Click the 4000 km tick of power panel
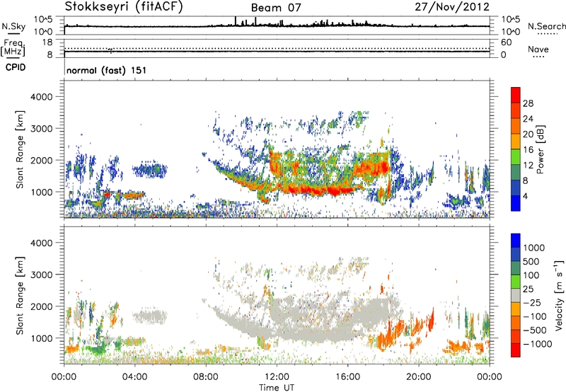The image size is (566, 392). [x=42, y=97]
